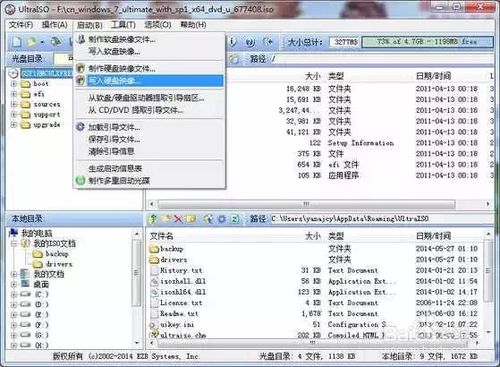This screenshot has height=367, width=500.
Task: Open the 操作(A) menu
Action: 54,25
